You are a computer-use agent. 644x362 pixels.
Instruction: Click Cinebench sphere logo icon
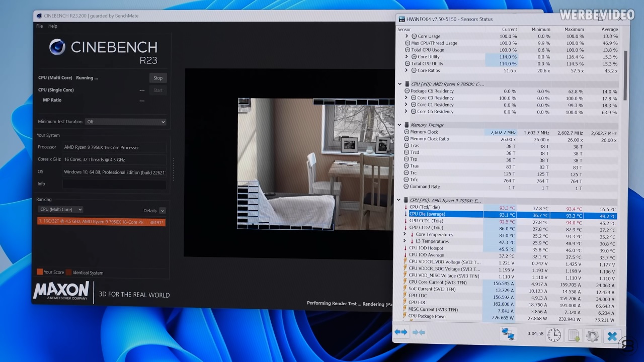[x=57, y=47]
